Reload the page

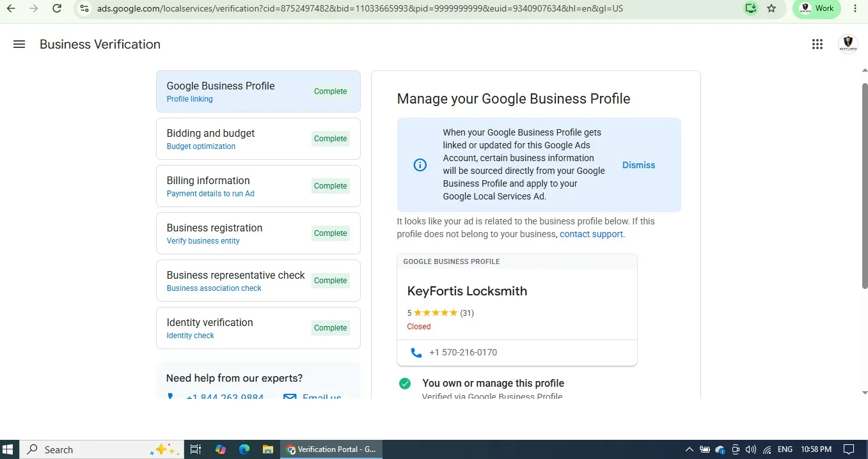coord(57,8)
